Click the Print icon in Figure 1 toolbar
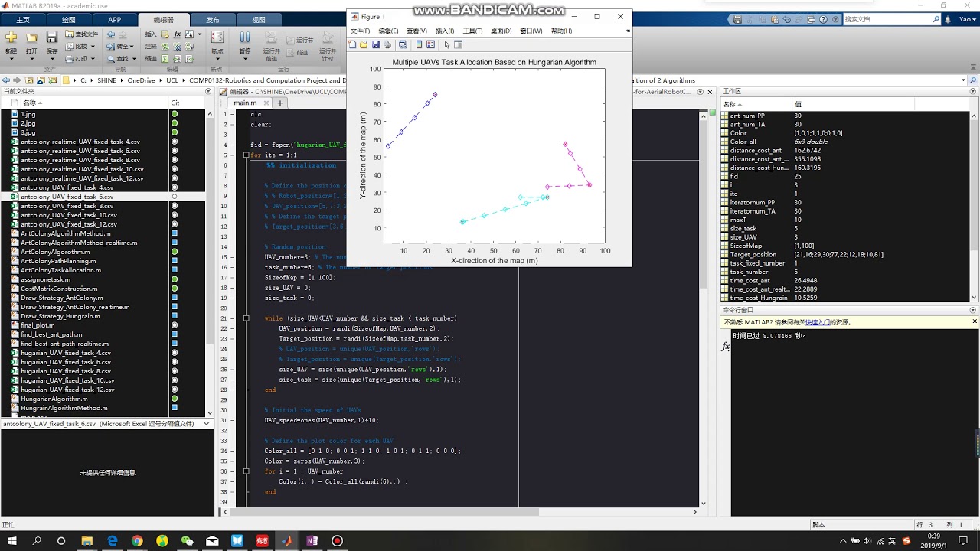980x551 pixels. (x=388, y=45)
